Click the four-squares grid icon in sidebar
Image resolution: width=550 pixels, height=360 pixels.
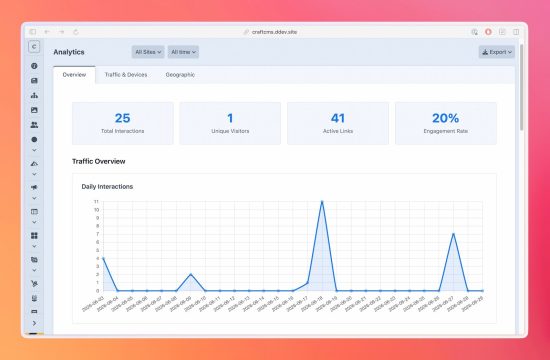34,235
